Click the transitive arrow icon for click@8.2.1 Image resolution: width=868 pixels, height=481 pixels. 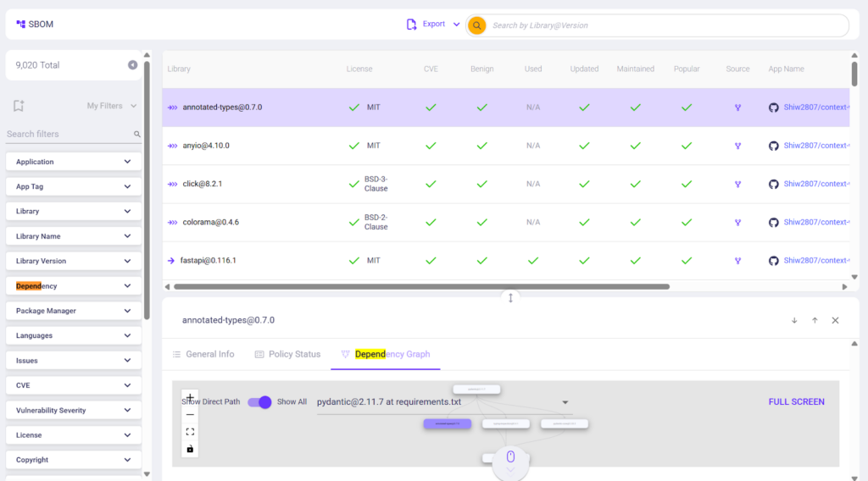[173, 184]
